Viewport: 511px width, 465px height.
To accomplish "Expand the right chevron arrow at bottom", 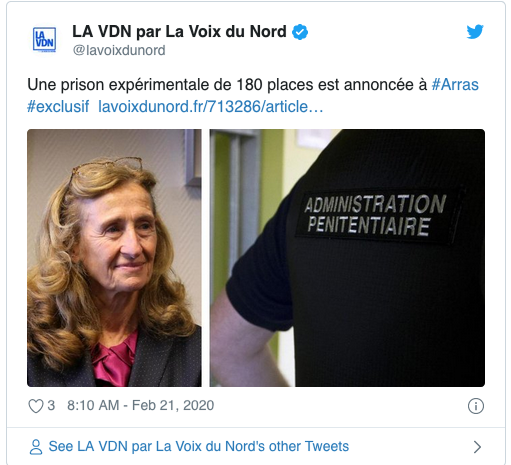I will tap(477, 447).
